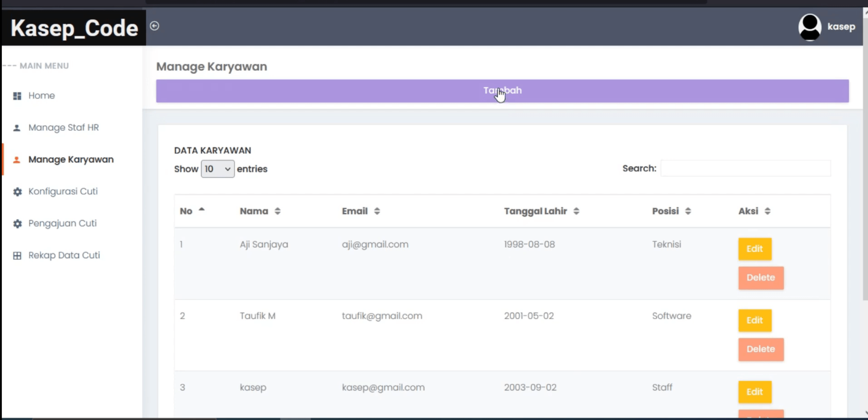
Task: Delete the Aji Sanjaya row
Action: 761,278
